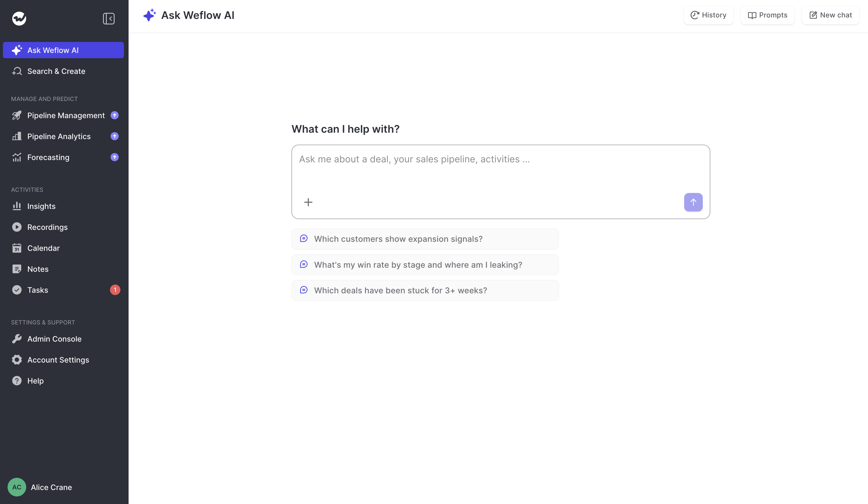Open Account Settings
The width and height of the screenshot is (868, 504).
(x=63, y=360)
